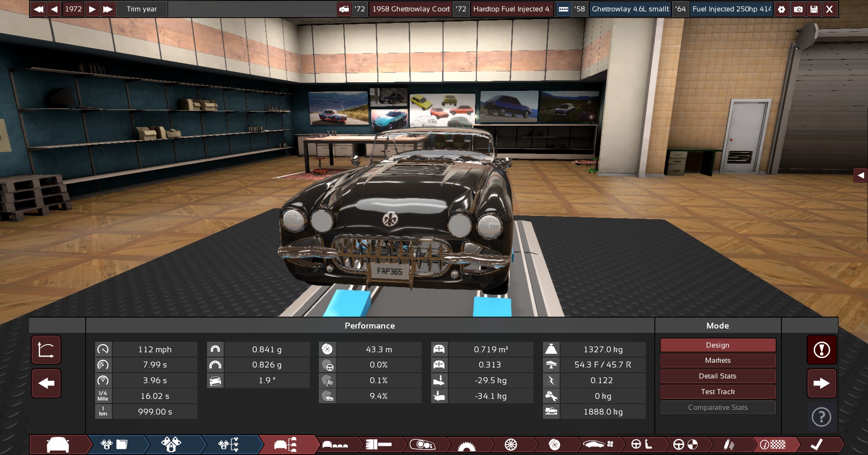Screen dimensions: 868x455
Task: Click the '1.9 °' body roll value
Action: click(267, 380)
